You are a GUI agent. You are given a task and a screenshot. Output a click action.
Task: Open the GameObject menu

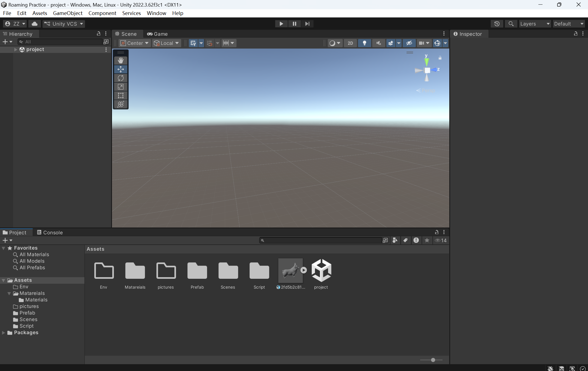(x=68, y=13)
